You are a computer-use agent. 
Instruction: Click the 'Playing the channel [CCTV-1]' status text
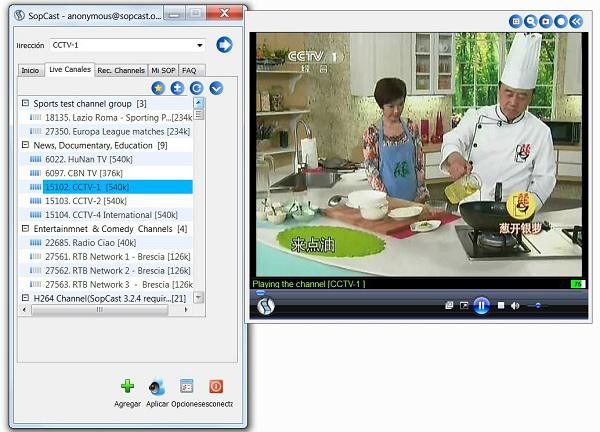pyautogui.click(x=309, y=284)
